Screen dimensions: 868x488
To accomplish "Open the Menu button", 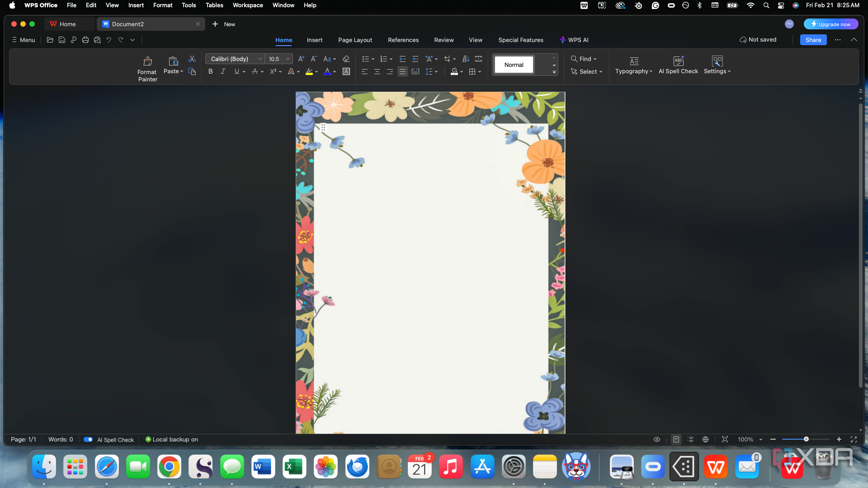I will click(x=24, y=40).
